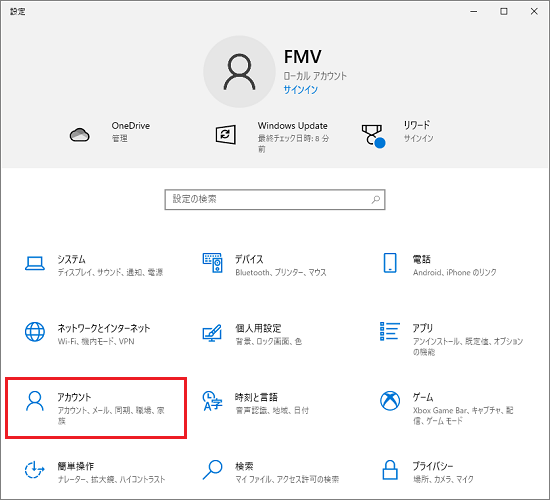The height and width of the screenshot is (500, 550).
Task: Click the Windows Update heading
Action: click(293, 126)
